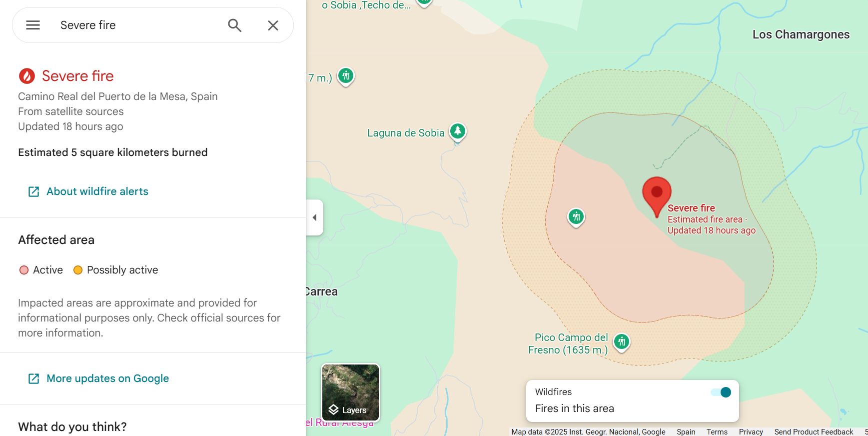
Task: Click the hiking marker inside the active fire area
Action: pos(576,217)
